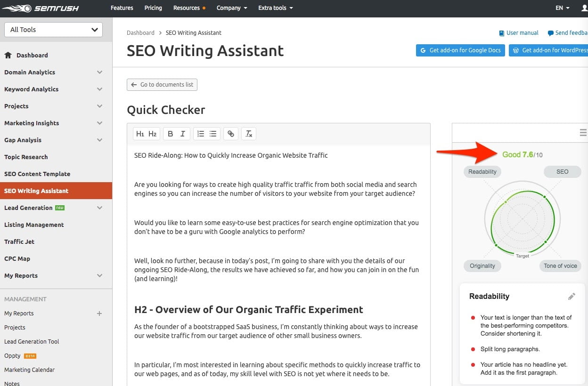This screenshot has width=588, height=386.
Task: Toggle italic formatting
Action: 183,134
